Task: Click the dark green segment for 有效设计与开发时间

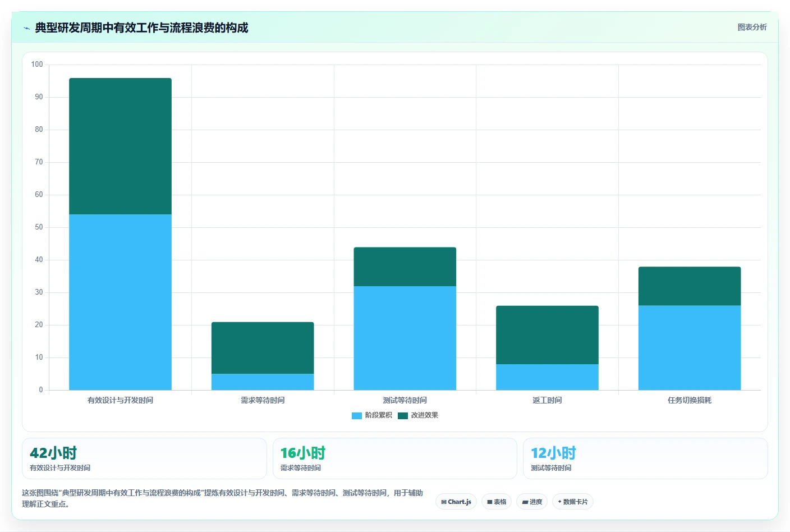Action: coord(120,146)
